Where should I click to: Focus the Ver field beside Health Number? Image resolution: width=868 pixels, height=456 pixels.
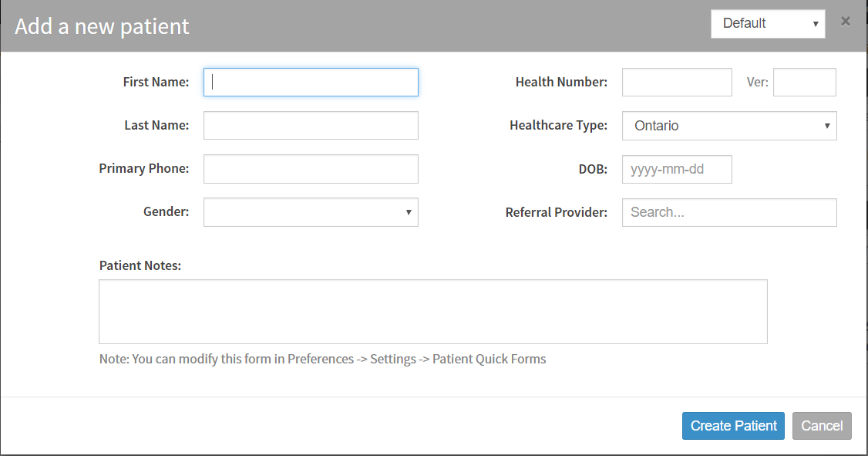(x=804, y=82)
